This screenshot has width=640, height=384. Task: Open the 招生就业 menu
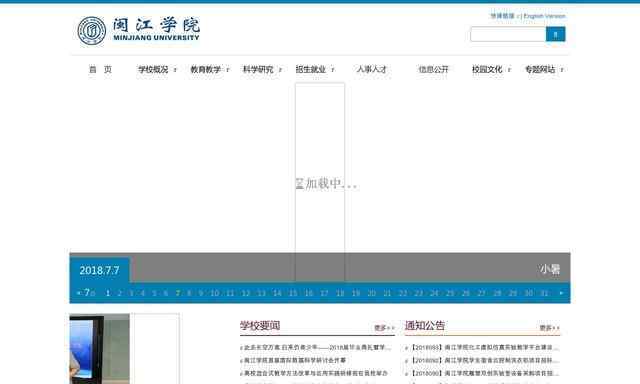point(311,69)
